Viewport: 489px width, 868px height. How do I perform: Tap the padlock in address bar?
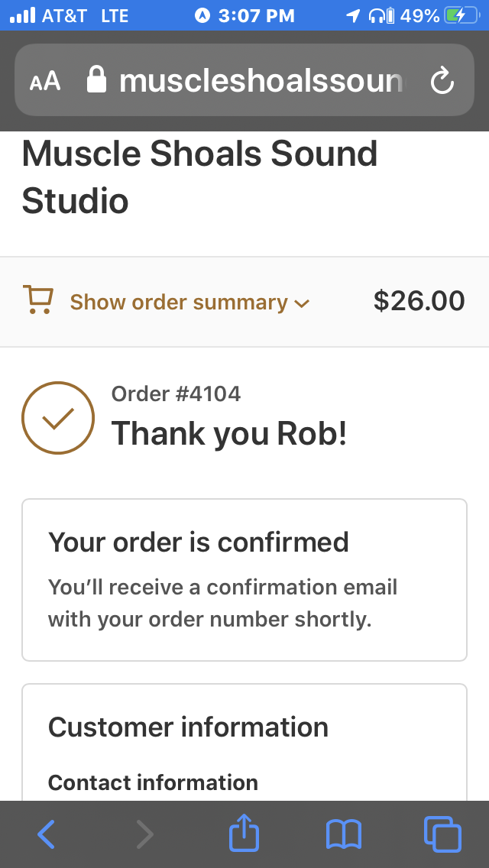tap(96, 79)
